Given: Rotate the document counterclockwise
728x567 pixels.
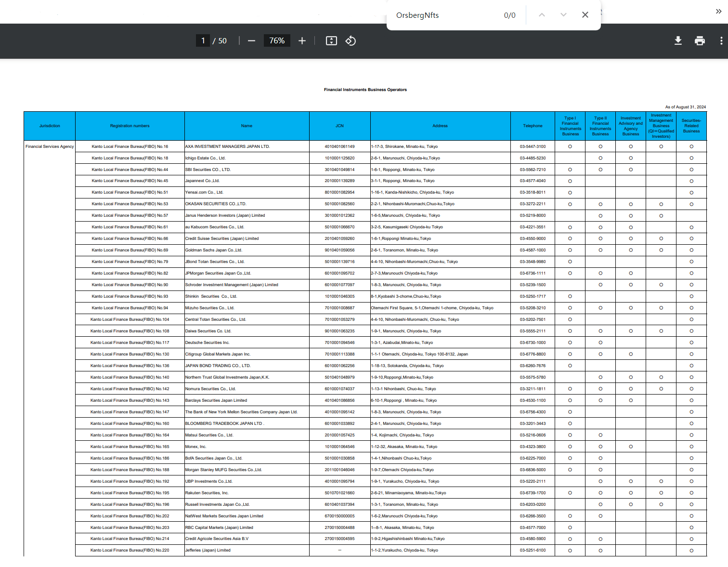Looking at the screenshot, I should click(x=351, y=41).
